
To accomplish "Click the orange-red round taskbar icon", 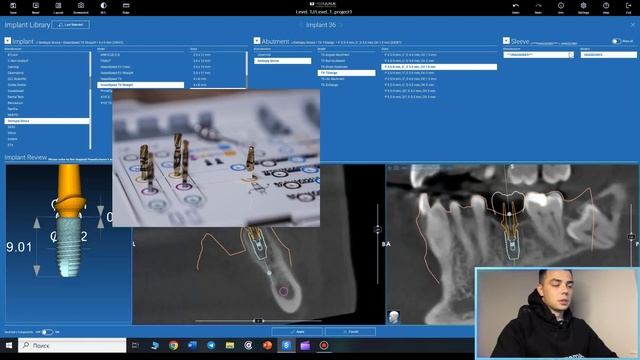I will tap(267, 345).
